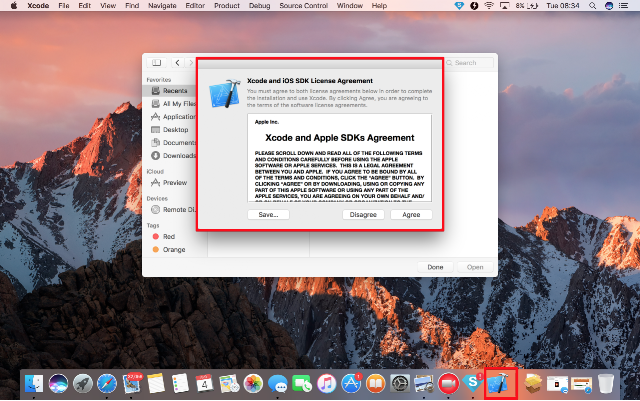The image size is (640, 401).
Task: Open App Store icon in Dock
Action: coord(351,384)
